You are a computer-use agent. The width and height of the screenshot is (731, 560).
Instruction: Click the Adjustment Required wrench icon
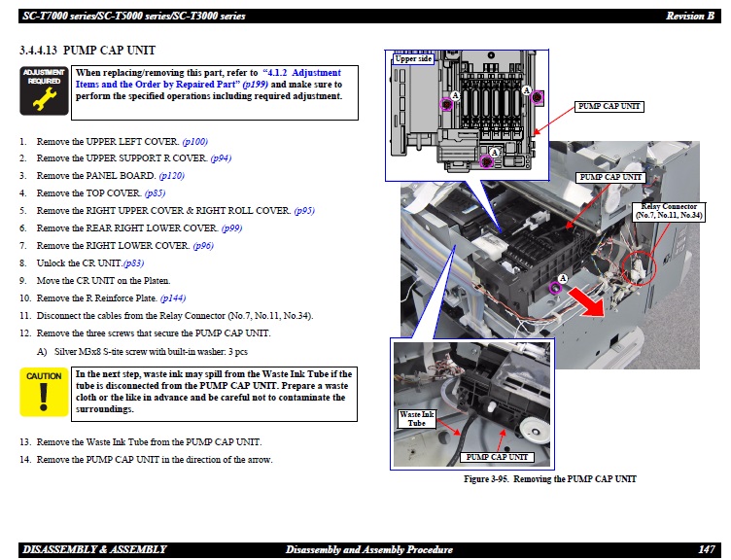coord(44,87)
